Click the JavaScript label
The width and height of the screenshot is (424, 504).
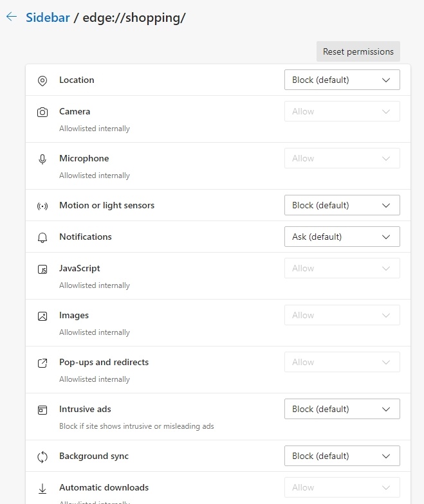click(x=80, y=268)
